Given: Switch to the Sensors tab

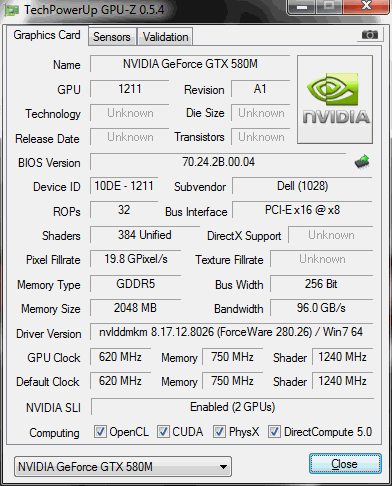Looking at the screenshot, I should pyautogui.click(x=112, y=37).
